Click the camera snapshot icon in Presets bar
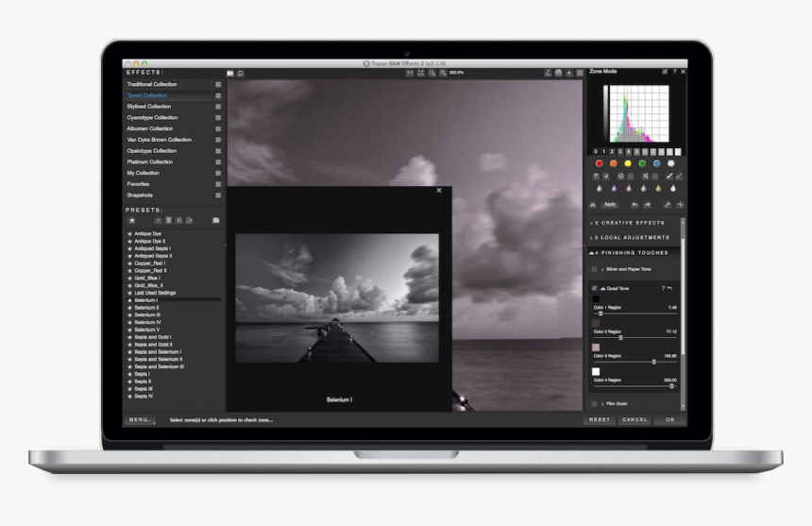Screen dimensions: 812x526 (x=216, y=221)
